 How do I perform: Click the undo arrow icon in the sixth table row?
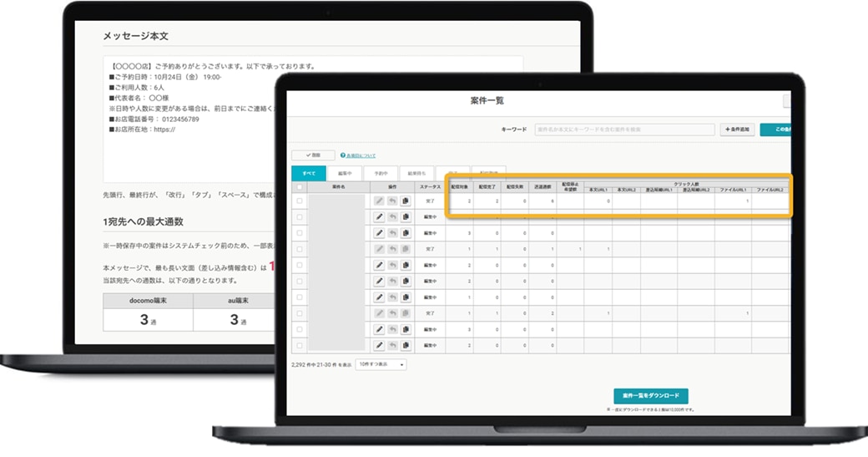(392, 282)
